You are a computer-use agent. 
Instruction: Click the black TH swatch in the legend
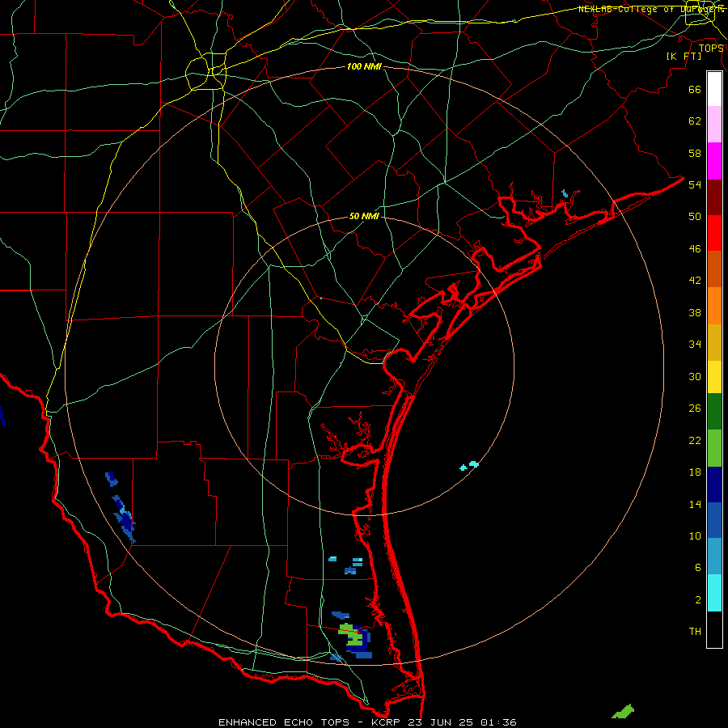pyautogui.click(x=714, y=629)
